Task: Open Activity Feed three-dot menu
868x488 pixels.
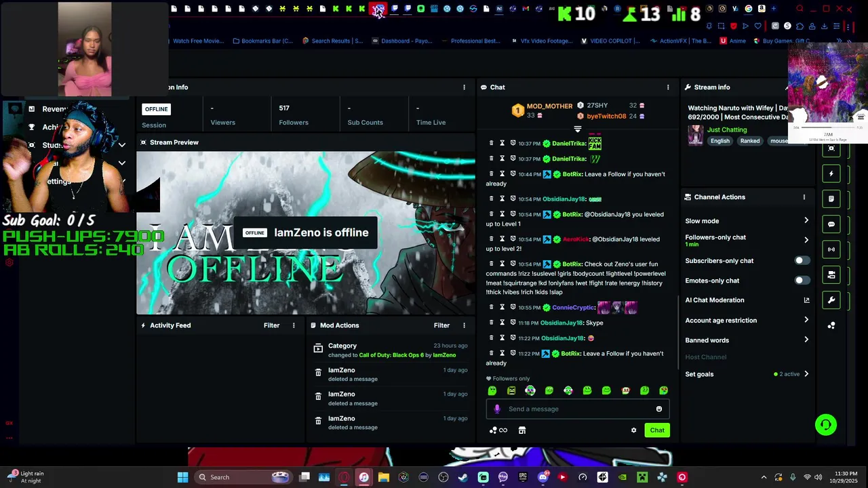Action: click(294, 325)
